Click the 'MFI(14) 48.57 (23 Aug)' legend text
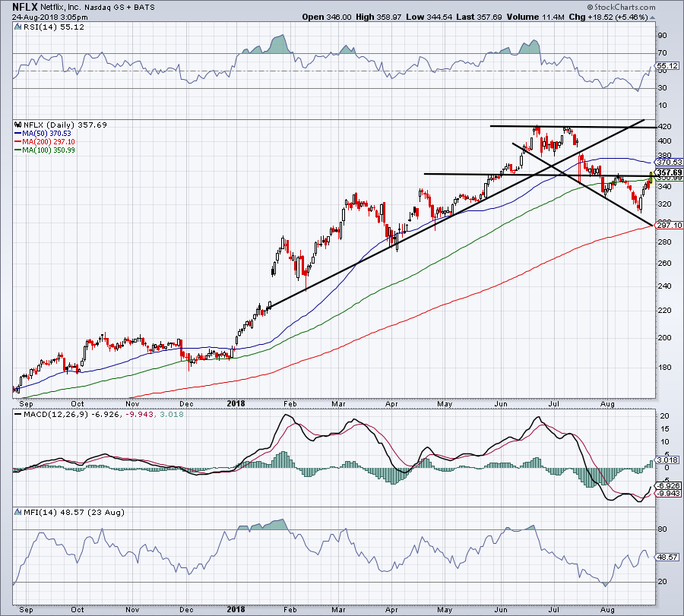 click(x=74, y=512)
